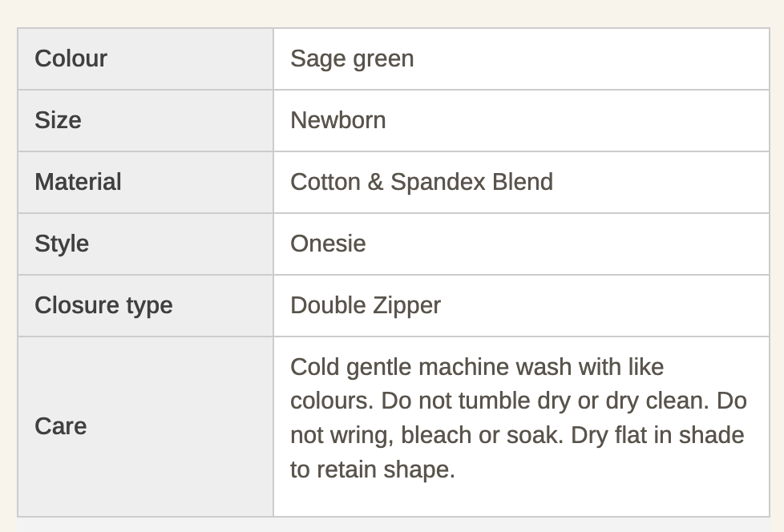Select the Onesie style value
784x532 pixels.
(328, 244)
